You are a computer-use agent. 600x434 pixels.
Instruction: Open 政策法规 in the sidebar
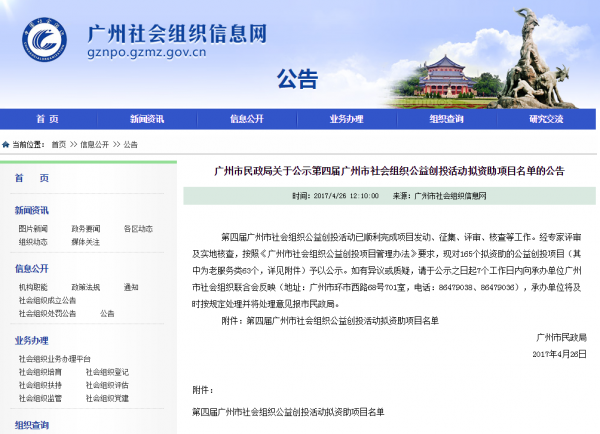pos(86,287)
